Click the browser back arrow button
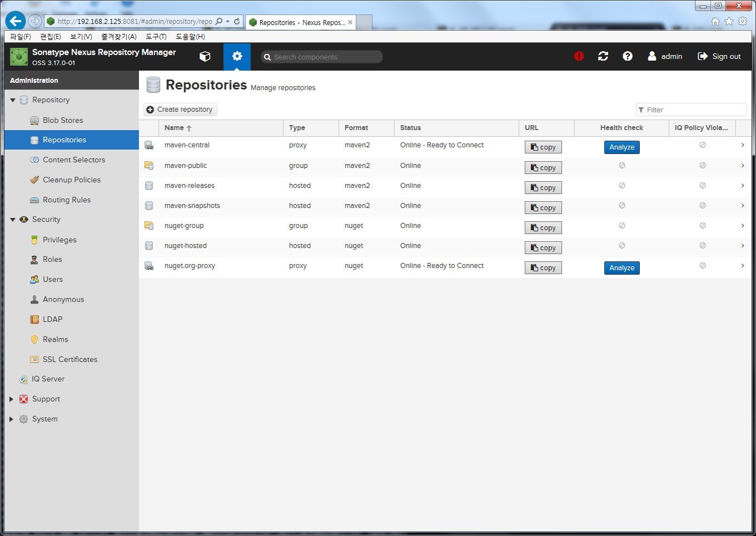 point(16,21)
